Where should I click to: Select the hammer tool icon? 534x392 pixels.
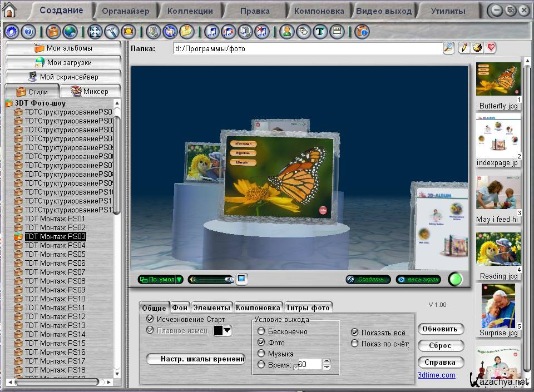[112, 32]
